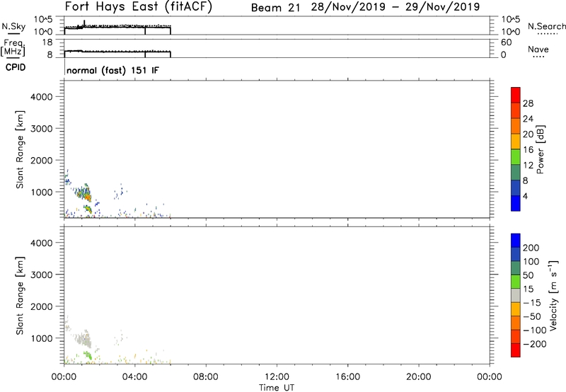This screenshot has height=392, width=566.
Task: Click the 'Power [dB]' colorbar title
Action: (541, 149)
